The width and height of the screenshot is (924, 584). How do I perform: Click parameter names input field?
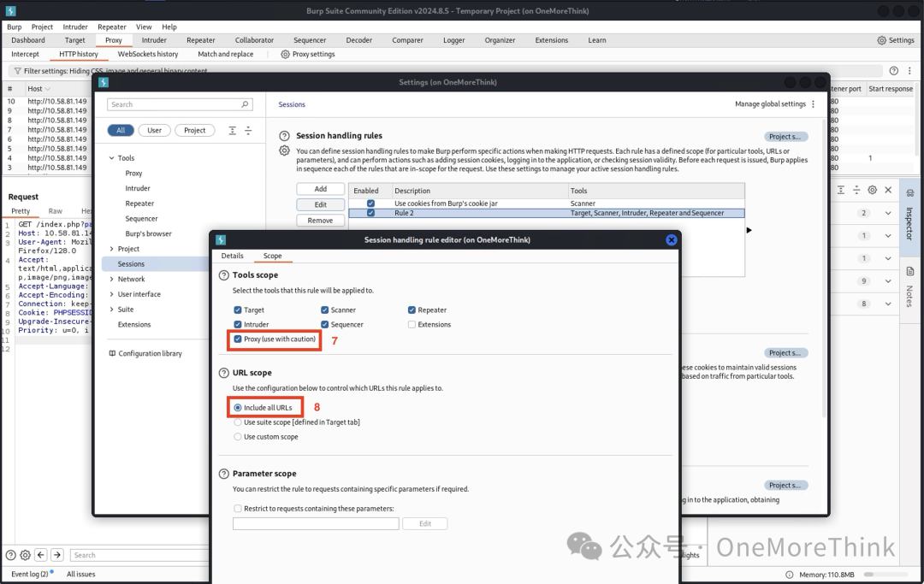pyautogui.click(x=316, y=523)
